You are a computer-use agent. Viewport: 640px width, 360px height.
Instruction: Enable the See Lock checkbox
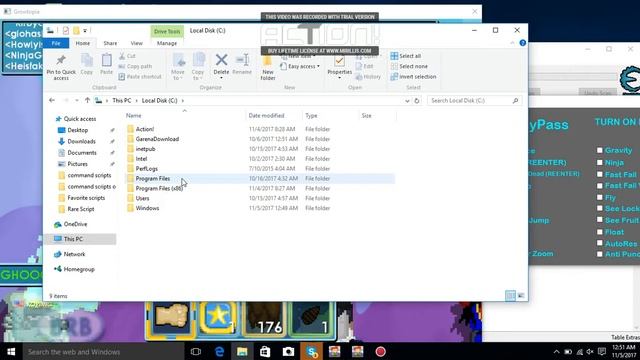pos(600,209)
